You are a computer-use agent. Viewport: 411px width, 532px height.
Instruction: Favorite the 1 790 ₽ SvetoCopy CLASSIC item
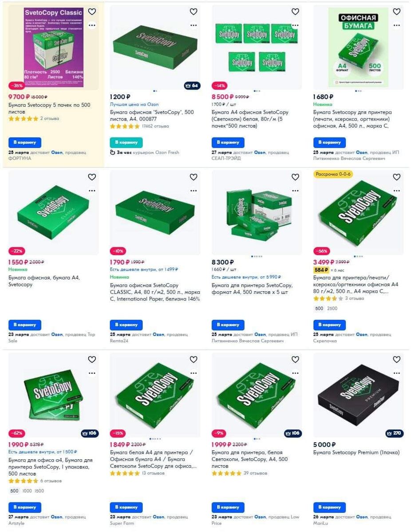pos(194,177)
